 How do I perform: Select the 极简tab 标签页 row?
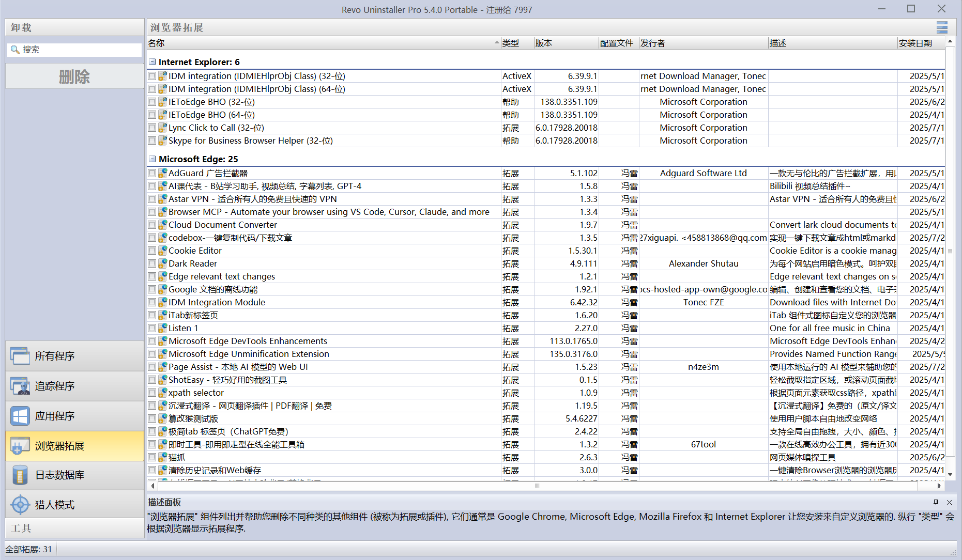[546, 431]
